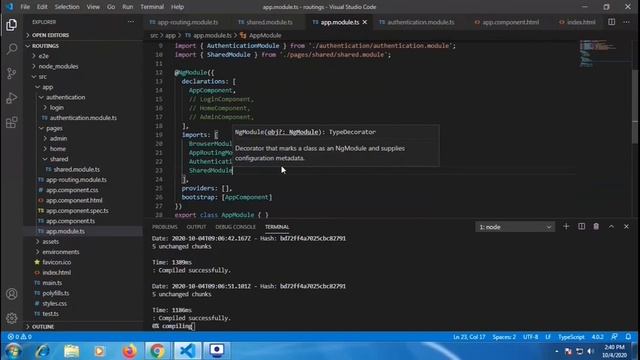640x360 pixels.
Task: Open Google Chrome from taskbar
Action: (157, 351)
